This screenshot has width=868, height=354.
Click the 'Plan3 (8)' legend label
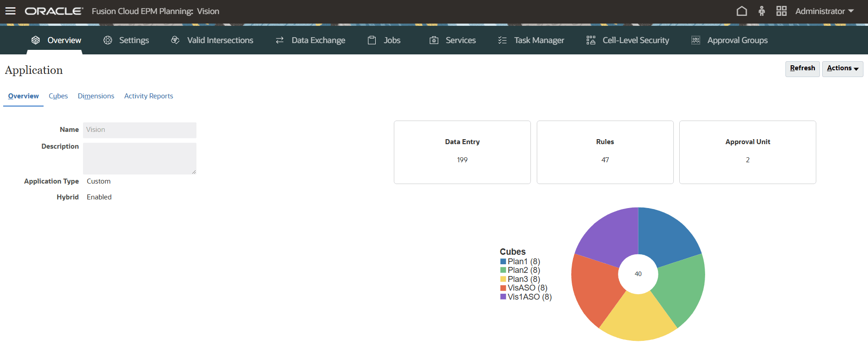coord(524,279)
